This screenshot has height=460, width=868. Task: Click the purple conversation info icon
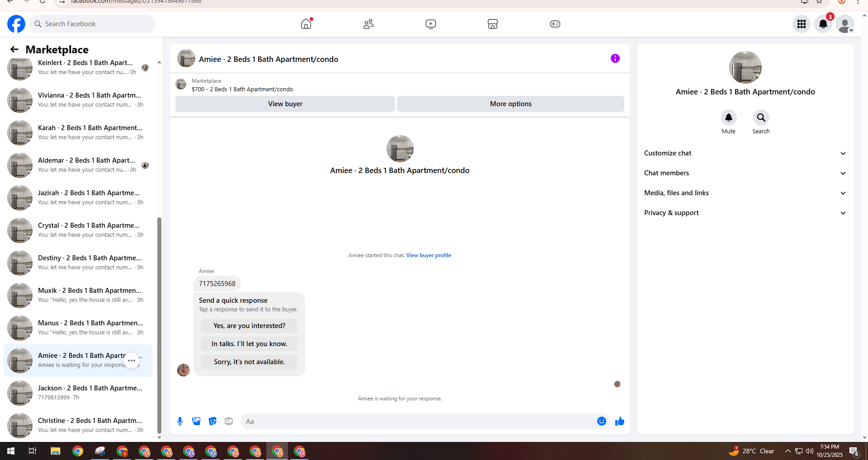615,58
